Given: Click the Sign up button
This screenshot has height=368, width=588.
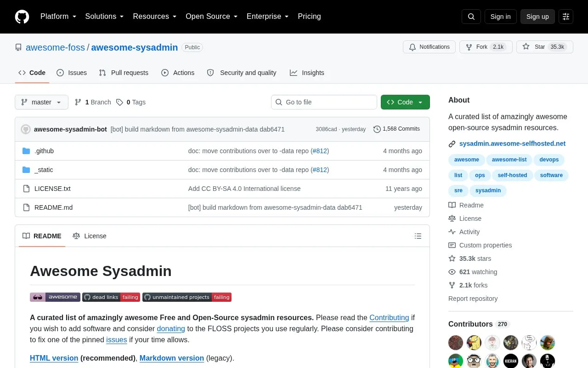Looking at the screenshot, I should pos(537,17).
